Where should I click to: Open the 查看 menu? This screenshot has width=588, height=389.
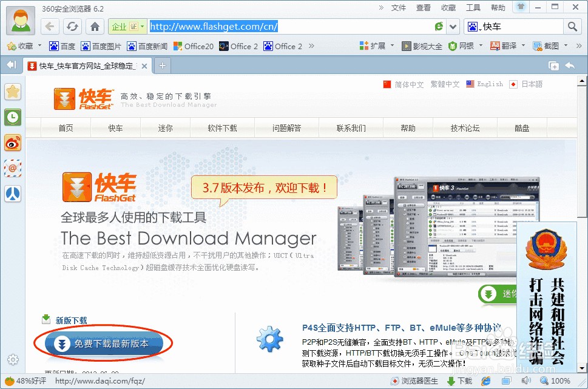423,7
